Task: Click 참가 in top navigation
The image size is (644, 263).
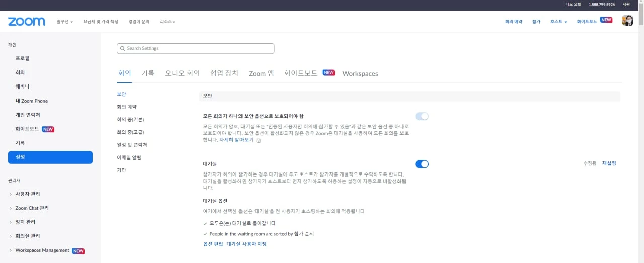Action: coord(536,22)
